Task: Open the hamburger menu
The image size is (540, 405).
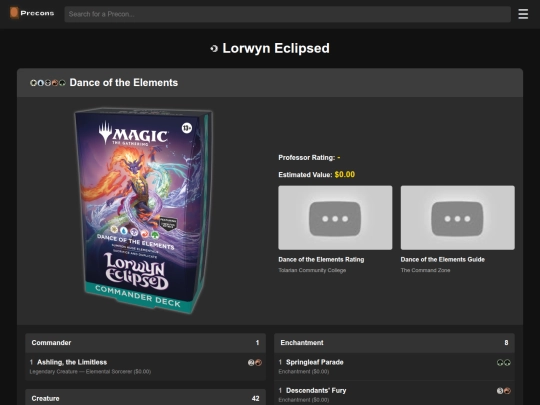Action: tap(523, 14)
